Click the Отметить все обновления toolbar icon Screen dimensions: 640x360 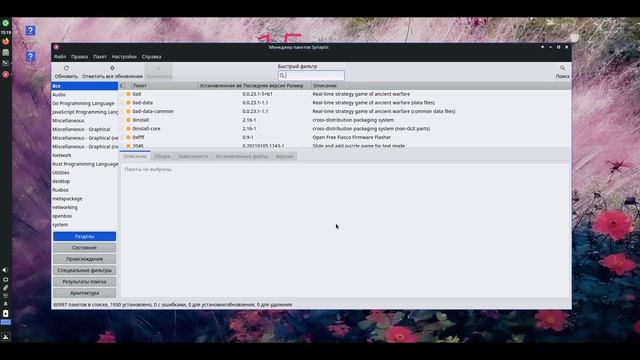click(x=112, y=68)
